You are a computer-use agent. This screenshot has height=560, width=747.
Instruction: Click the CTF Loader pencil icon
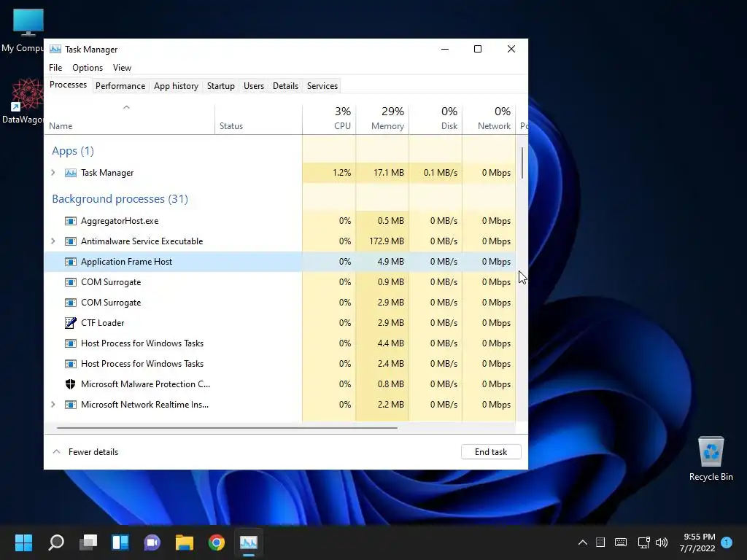(71, 323)
